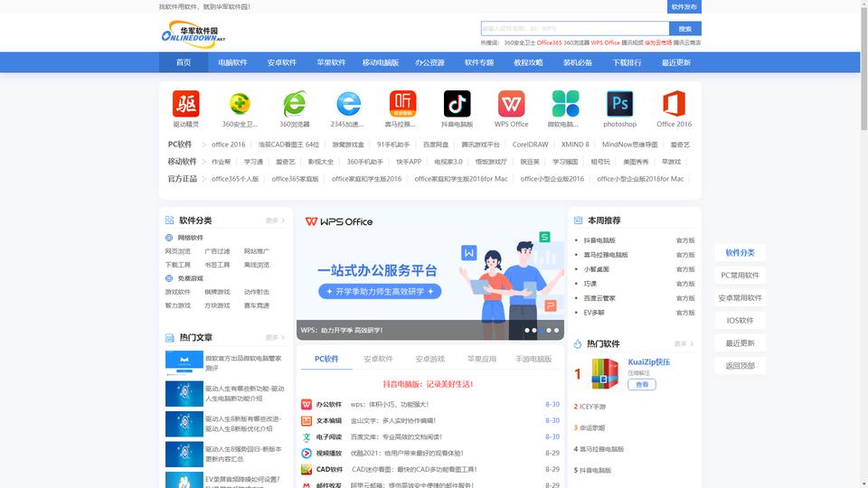The image size is (868, 488).
Task: Click the 电子阅读 row icon
Action: [x=307, y=437]
